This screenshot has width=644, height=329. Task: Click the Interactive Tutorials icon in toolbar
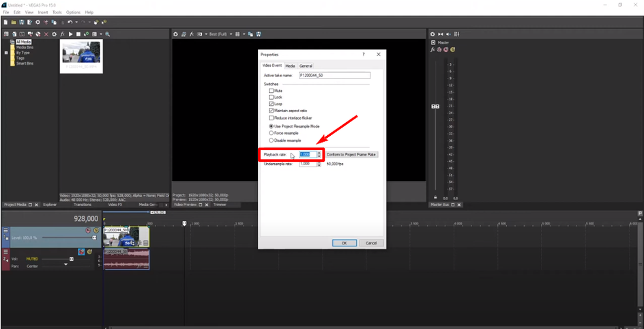click(x=96, y=22)
